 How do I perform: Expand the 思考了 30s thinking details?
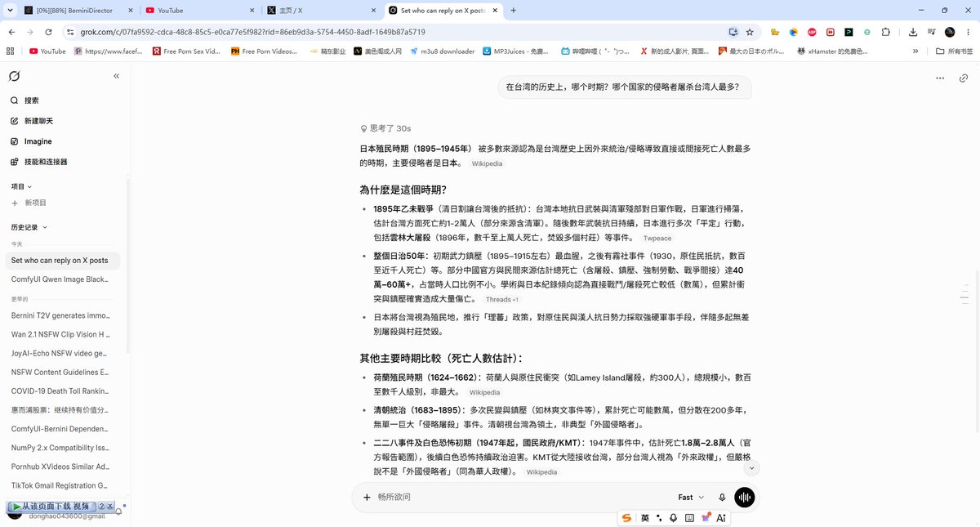coord(385,128)
